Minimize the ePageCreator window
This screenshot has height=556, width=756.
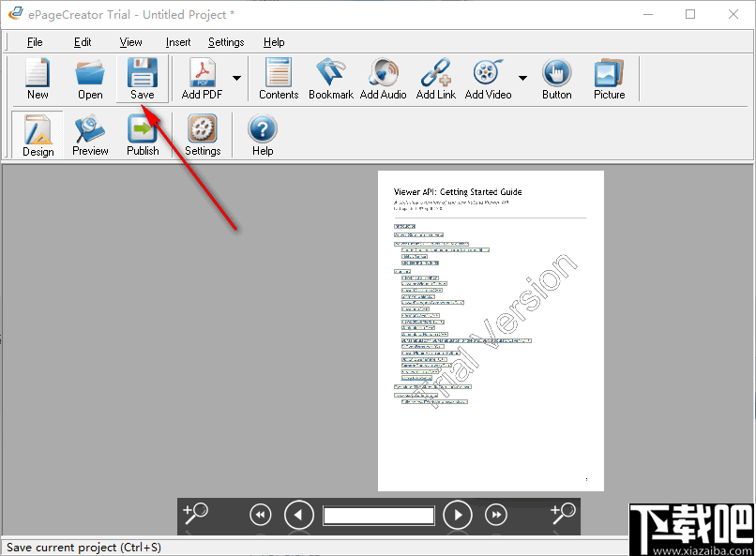coord(648,14)
